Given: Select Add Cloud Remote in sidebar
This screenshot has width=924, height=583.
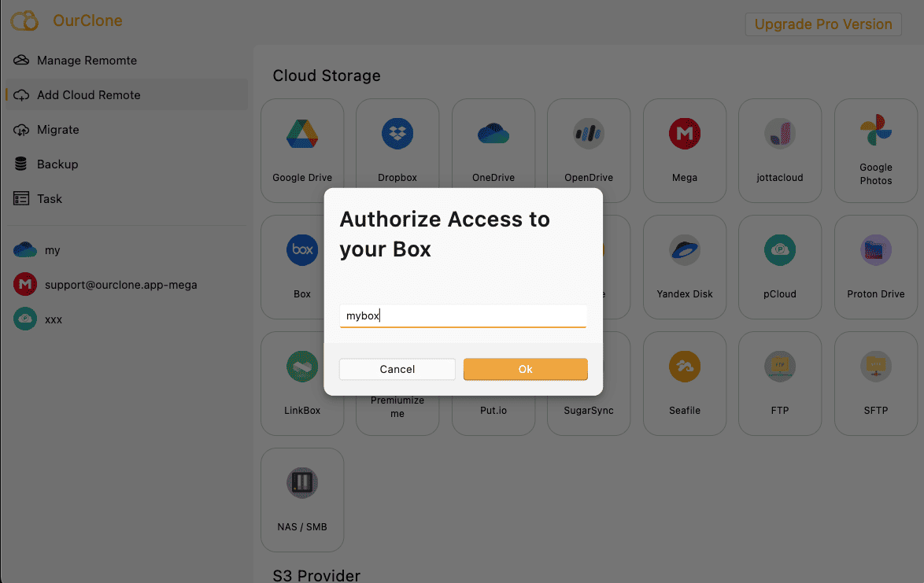Looking at the screenshot, I should click(x=126, y=95).
